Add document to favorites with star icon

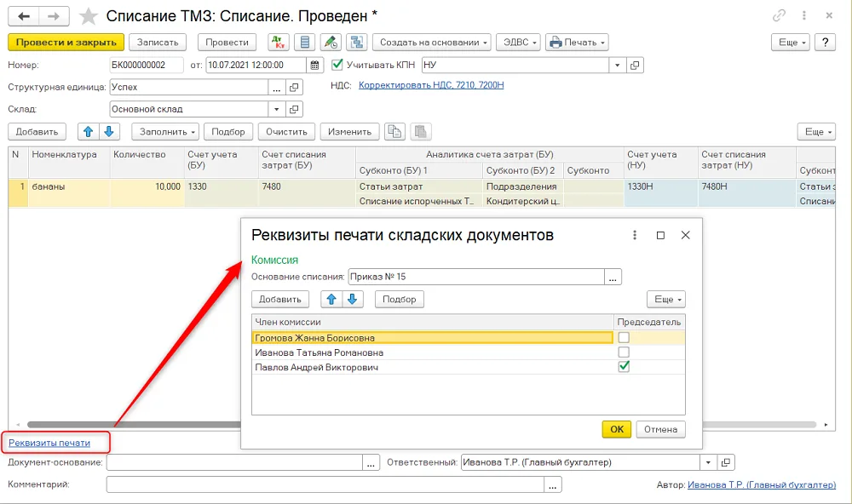(88, 16)
